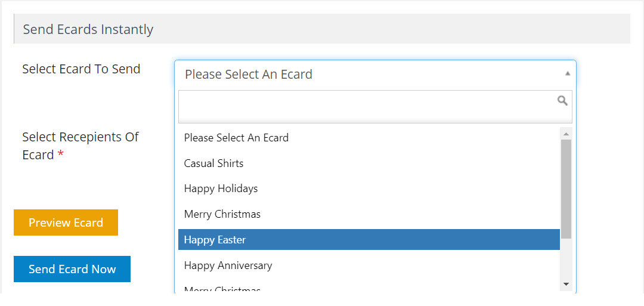This screenshot has width=644, height=306.
Task: Click the list scrollbar's down arrow
Action: (x=566, y=284)
